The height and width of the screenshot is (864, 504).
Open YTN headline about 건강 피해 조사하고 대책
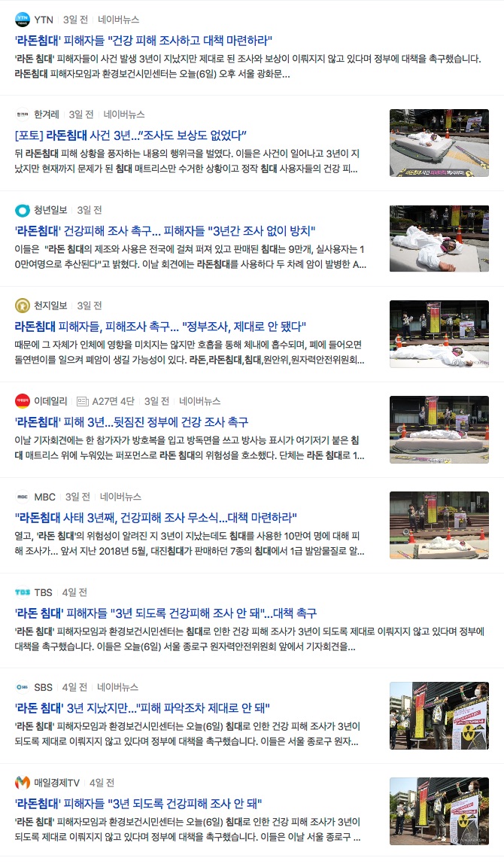tap(144, 40)
